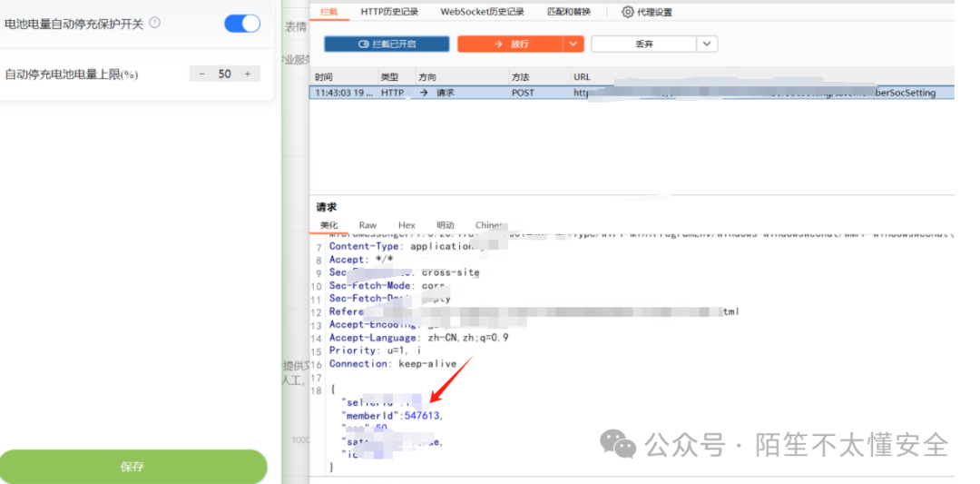This screenshot has width=980, height=484.
Task: Click the 丢弃 drop button
Action: (x=643, y=44)
